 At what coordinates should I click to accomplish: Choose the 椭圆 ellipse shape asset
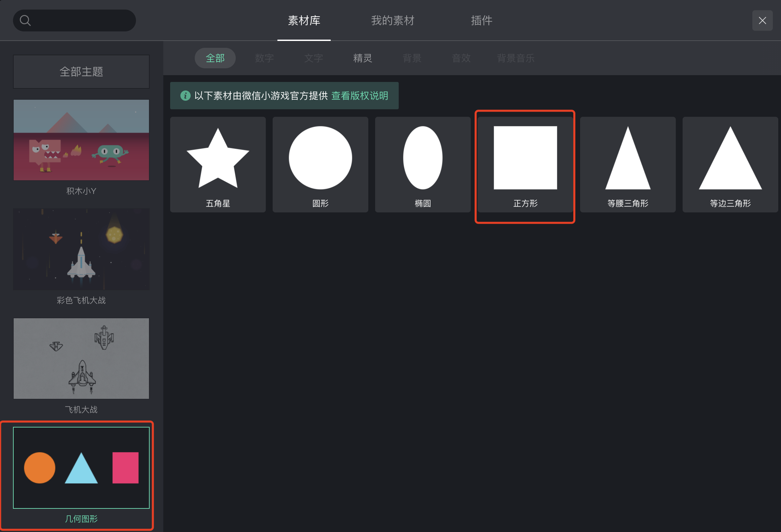click(423, 164)
